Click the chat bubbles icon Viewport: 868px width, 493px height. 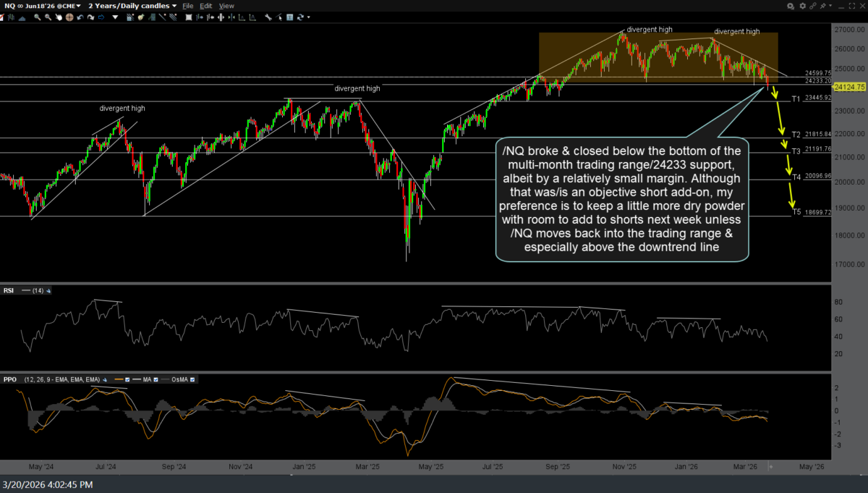790,6
